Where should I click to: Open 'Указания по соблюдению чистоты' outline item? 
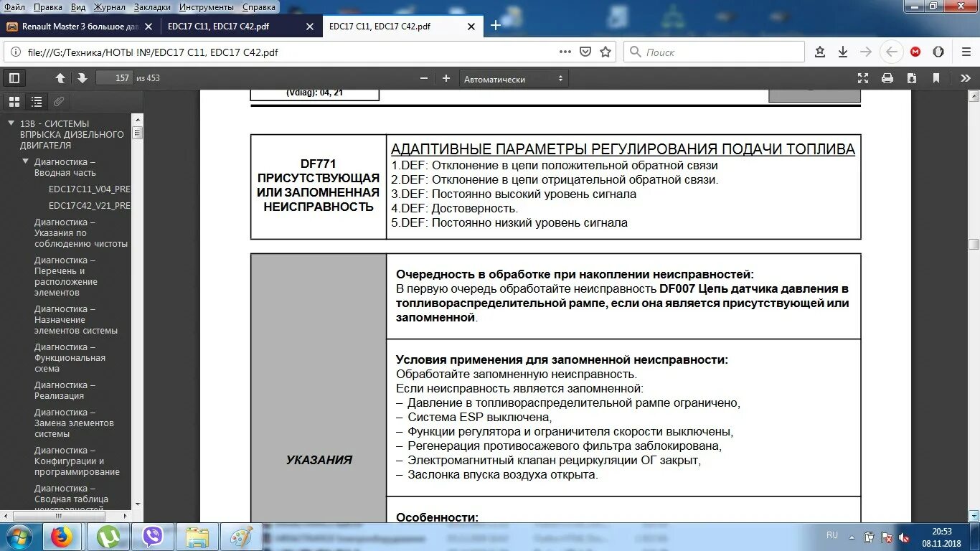(x=80, y=233)
